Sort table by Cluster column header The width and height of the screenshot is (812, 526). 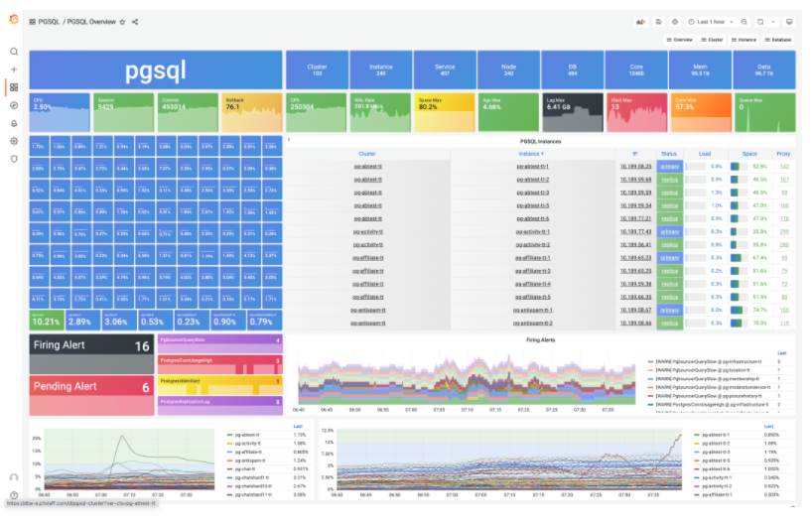[x=367, y=154]
